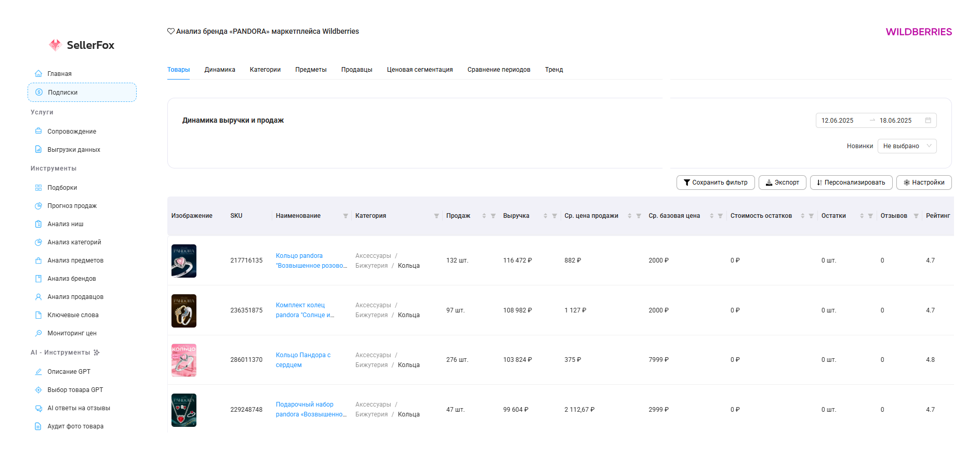Click the Анализ ниш clipboard icon
Screen dimensions: 980x470
38,224
